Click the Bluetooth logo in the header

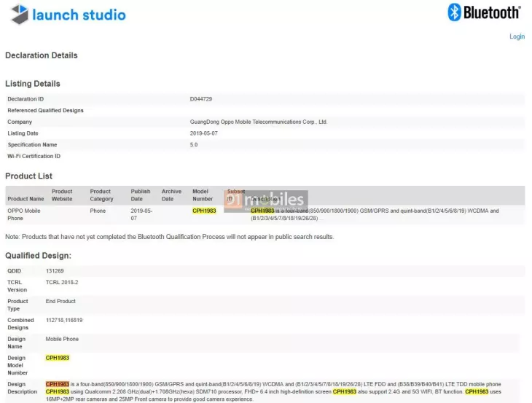pos(484,12)
